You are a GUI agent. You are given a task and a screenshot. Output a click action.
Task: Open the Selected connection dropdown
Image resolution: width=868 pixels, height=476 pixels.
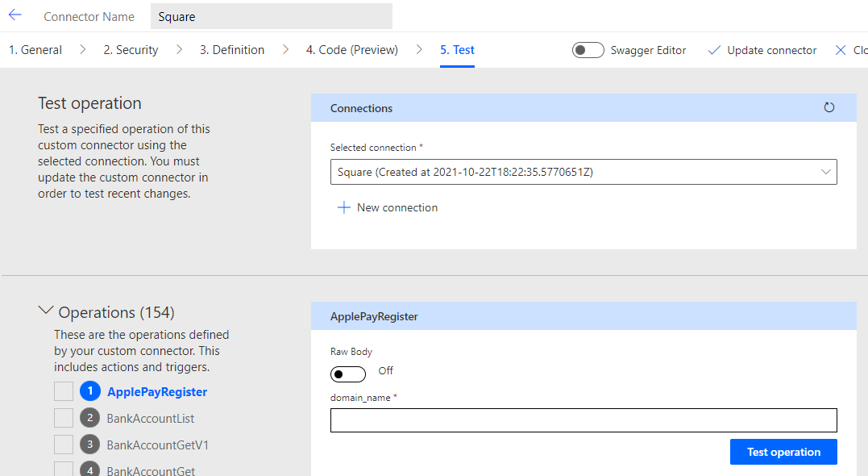584,172
